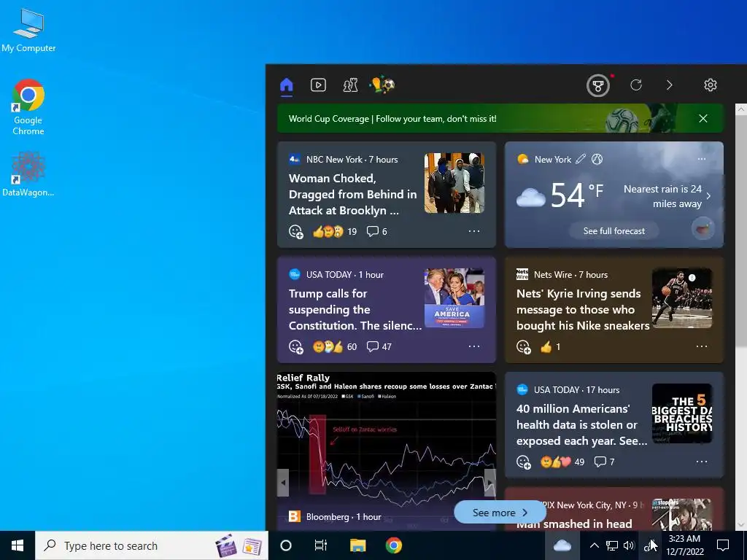Open the network status tray icon
Screen dimensions: 747x560
click(612, 545)
